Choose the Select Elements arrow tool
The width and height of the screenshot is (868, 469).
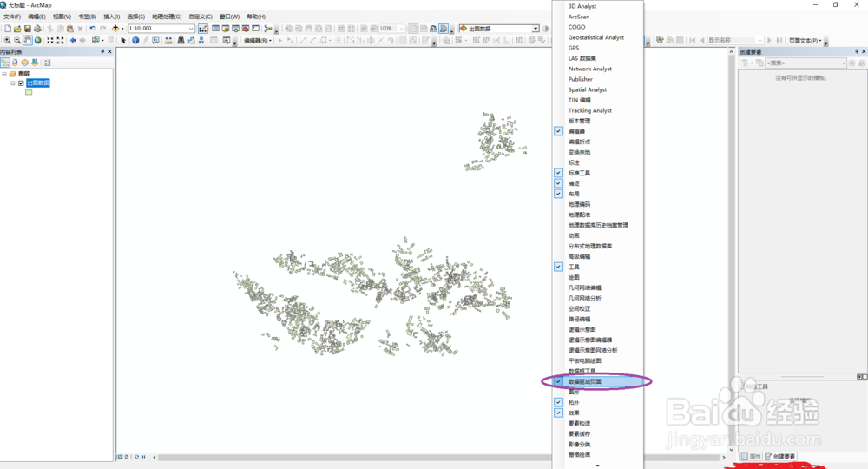click(123, 41)
